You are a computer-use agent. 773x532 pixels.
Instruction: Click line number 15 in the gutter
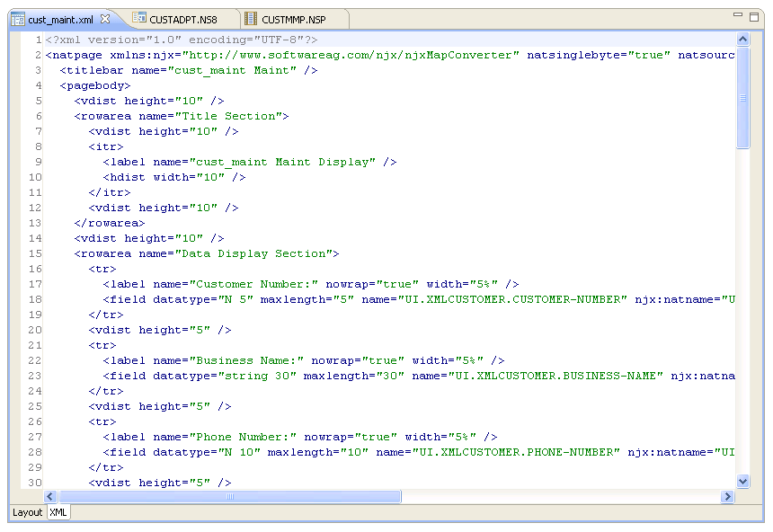click(36, 269)
